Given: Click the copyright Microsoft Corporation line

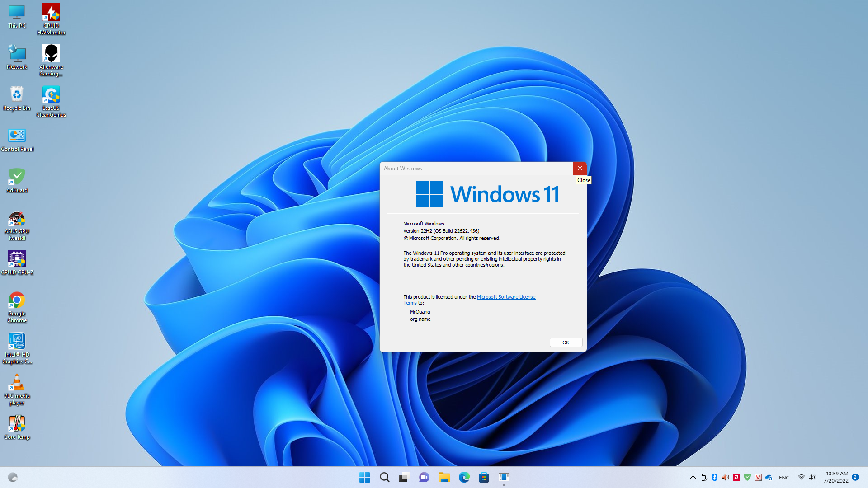Looking at the screenshot, I should pos(452,238).
